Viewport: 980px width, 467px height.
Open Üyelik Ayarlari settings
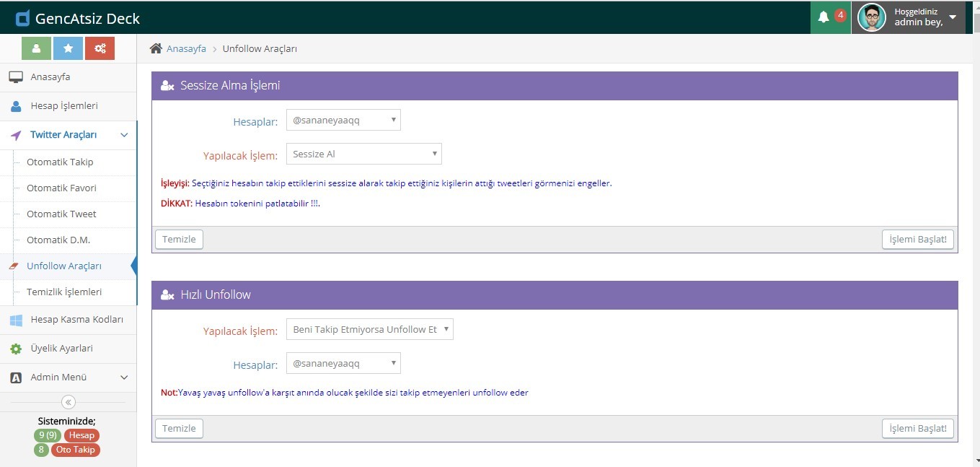pyautogui.click(x=61, y=349)
